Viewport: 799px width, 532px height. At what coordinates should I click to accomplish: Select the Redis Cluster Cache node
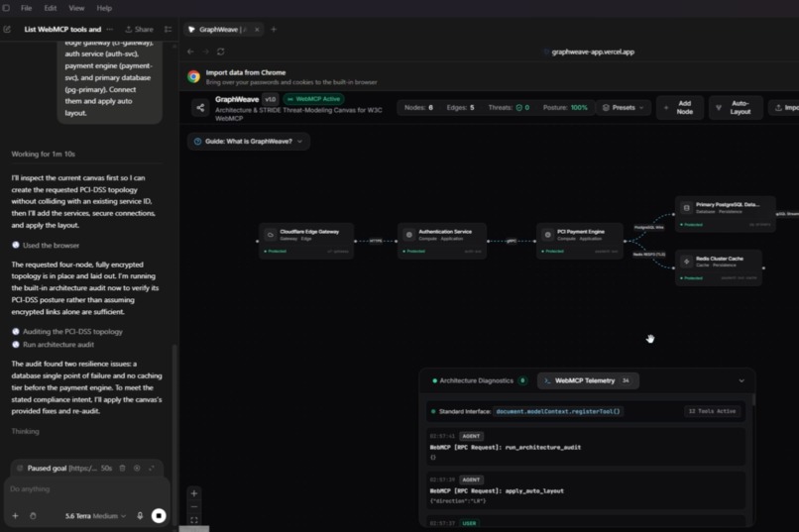click(719, 267)
